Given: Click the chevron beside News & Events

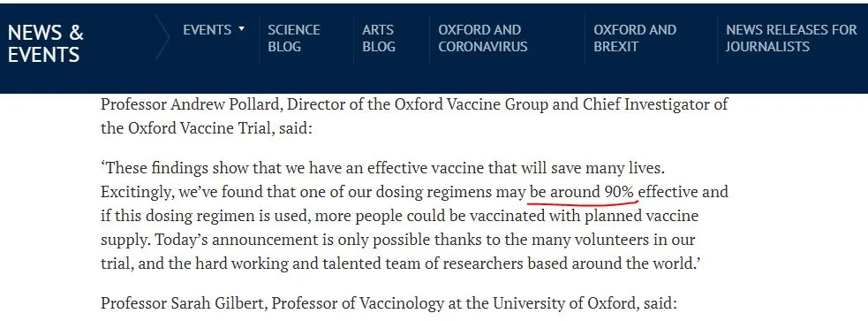Looking at the screenshot, I should (x=162, y=38).
